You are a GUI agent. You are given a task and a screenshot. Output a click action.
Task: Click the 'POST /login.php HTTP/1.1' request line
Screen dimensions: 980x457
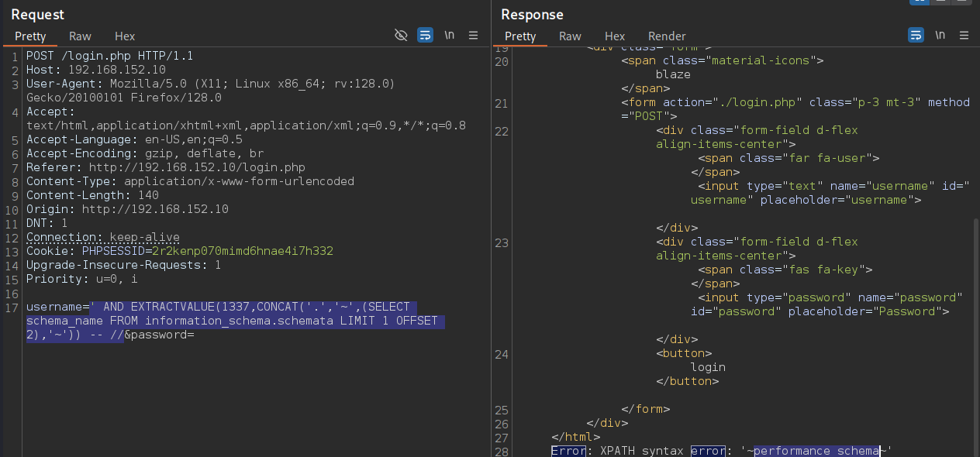tap(109, 56)
